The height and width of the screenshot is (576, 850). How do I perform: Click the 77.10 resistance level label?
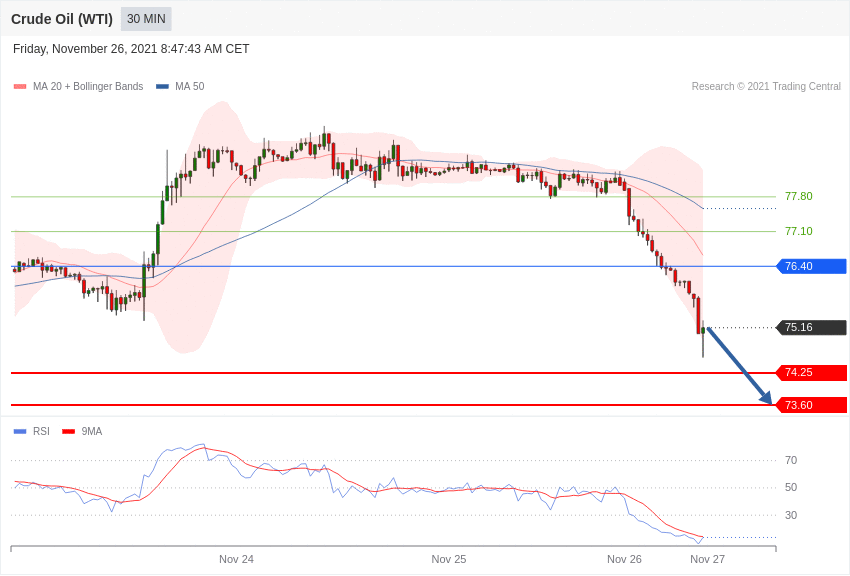[799, 231]
